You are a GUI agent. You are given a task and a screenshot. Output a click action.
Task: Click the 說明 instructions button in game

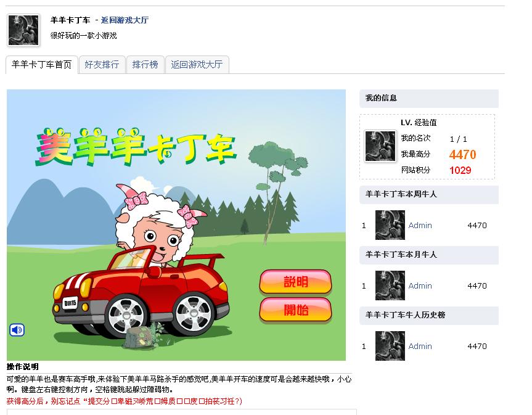(295, 282)
